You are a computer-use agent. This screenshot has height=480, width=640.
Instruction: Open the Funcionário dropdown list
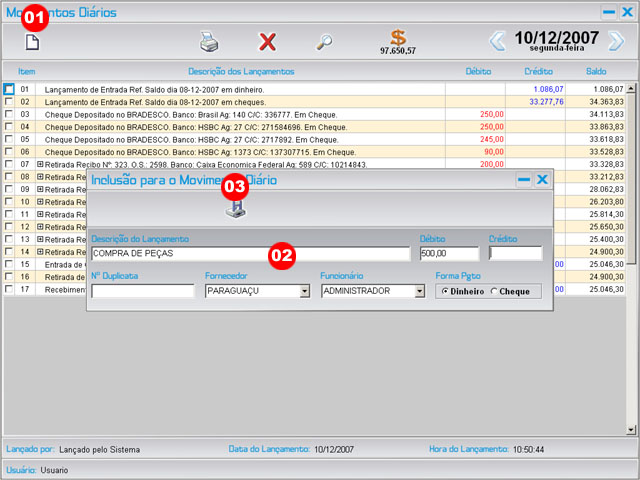419,291
